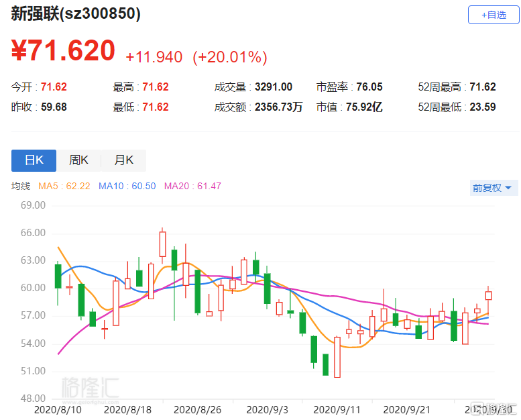This screenshot has height=420, width=521.
Task: Expand the 前复权 adjustment dropdown
Action: click(491, 188)
